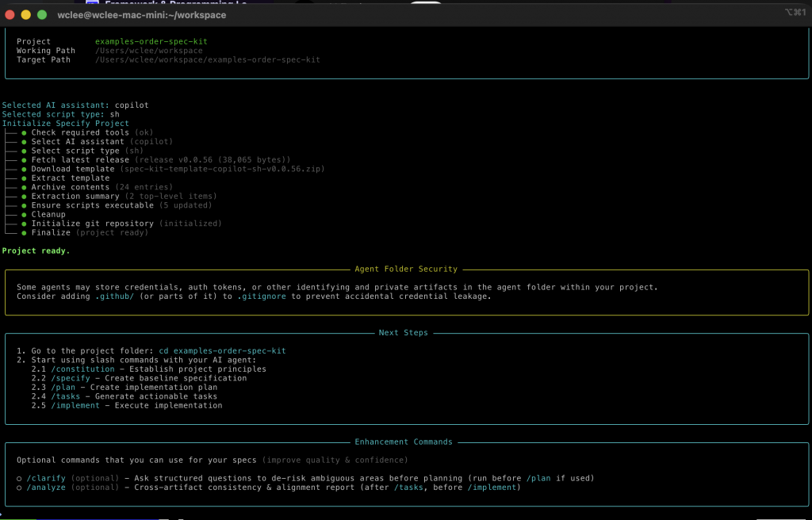
Task: Click the /specify slash command
Action: [71, 379]
